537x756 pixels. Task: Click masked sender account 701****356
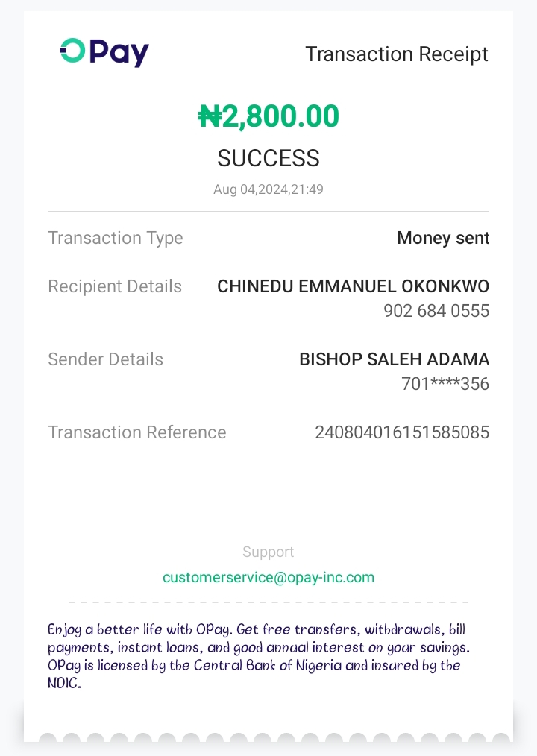(445, 384)
